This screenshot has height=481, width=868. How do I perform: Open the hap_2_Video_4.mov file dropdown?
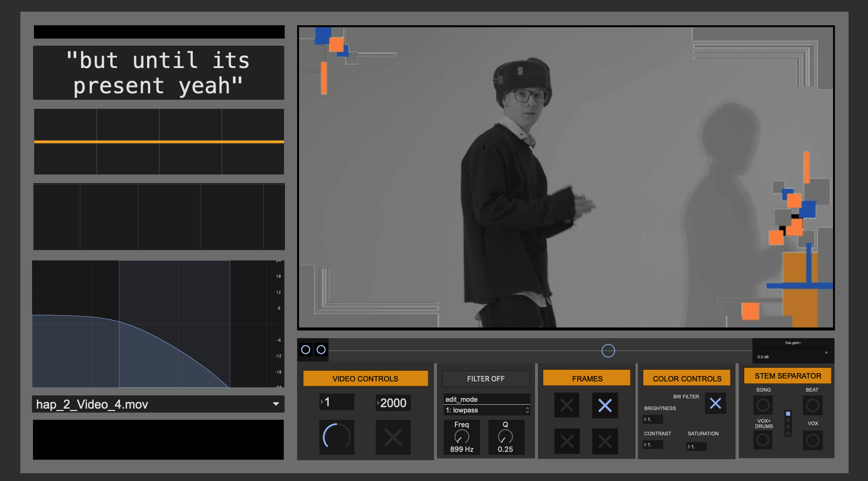click(x=158, y=404)
